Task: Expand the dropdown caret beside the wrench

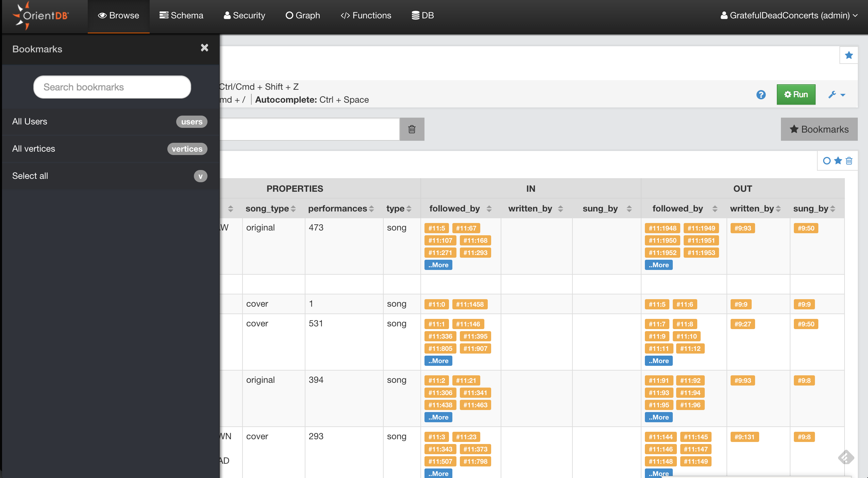Action: [x=843, y=95]
